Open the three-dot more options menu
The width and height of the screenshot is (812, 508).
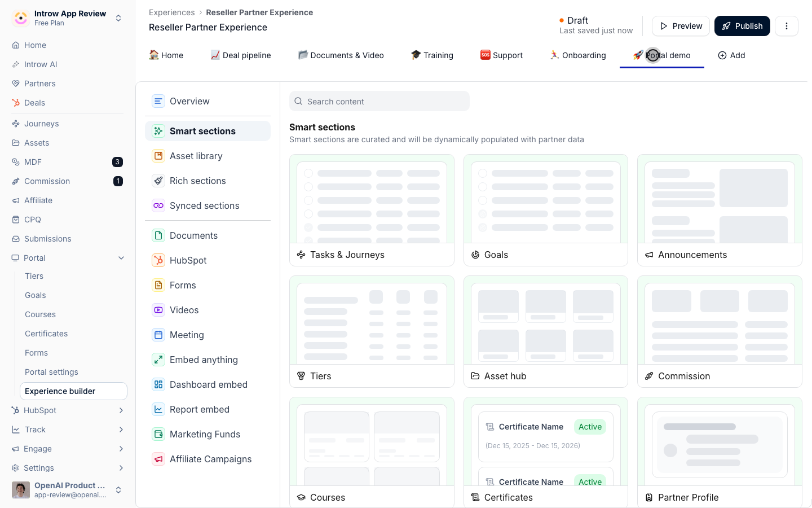(787, 26)
